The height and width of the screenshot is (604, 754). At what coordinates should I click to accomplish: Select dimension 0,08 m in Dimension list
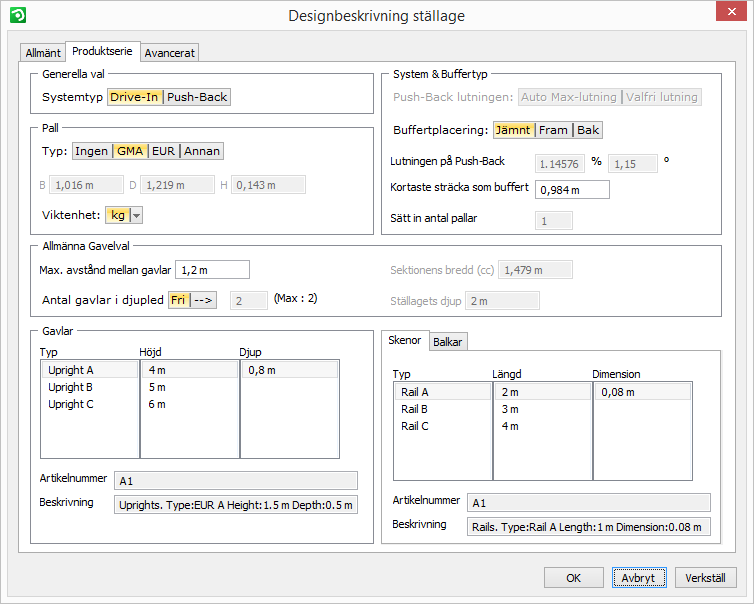coord(643,392)
